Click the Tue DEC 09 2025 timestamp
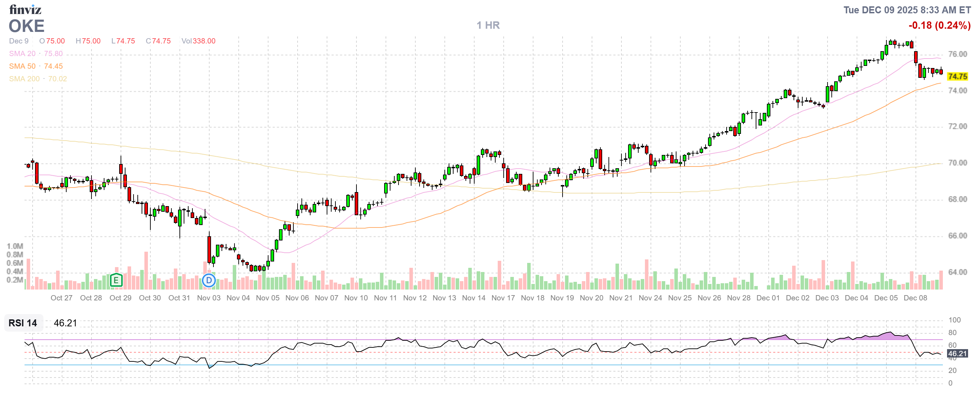 click(x=907, y=10)
